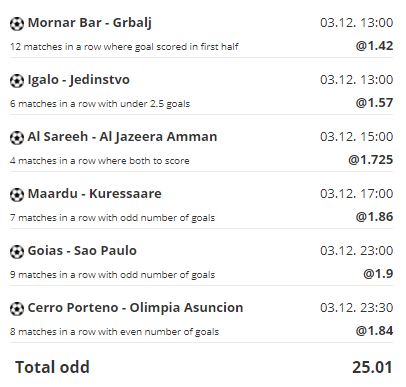Select the @1.57 odds value
The height and width of the screenshot is (387, 406).
pyautogui.click(x=374, y=103)
